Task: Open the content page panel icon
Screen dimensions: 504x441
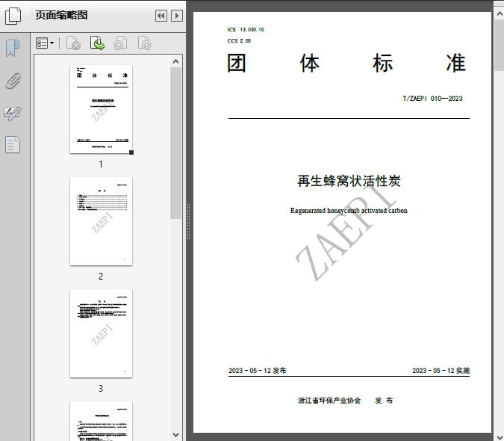Action: coord(13,144)
